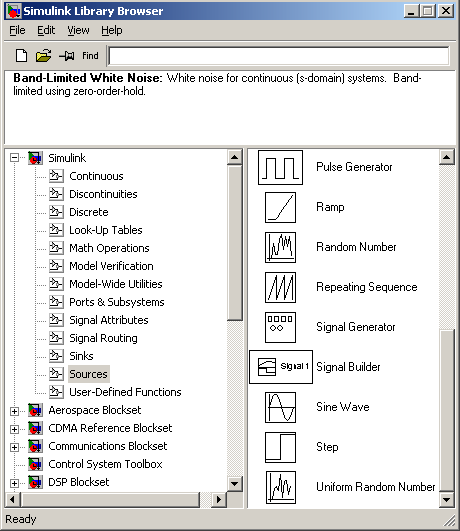
Task: Select Signal Routing in the tree
Action: 103,338
